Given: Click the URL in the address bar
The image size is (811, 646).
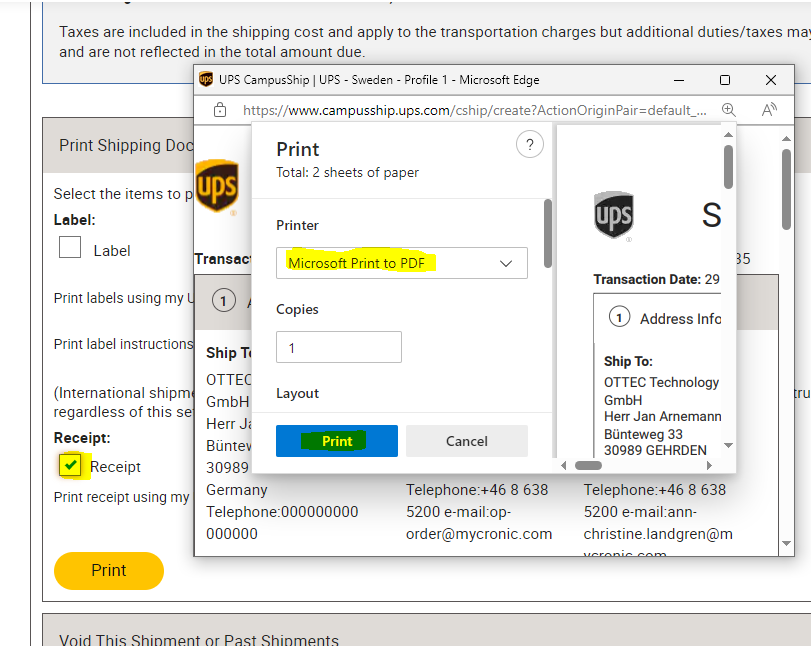Looking at the screenshot, I should [474, 110].
